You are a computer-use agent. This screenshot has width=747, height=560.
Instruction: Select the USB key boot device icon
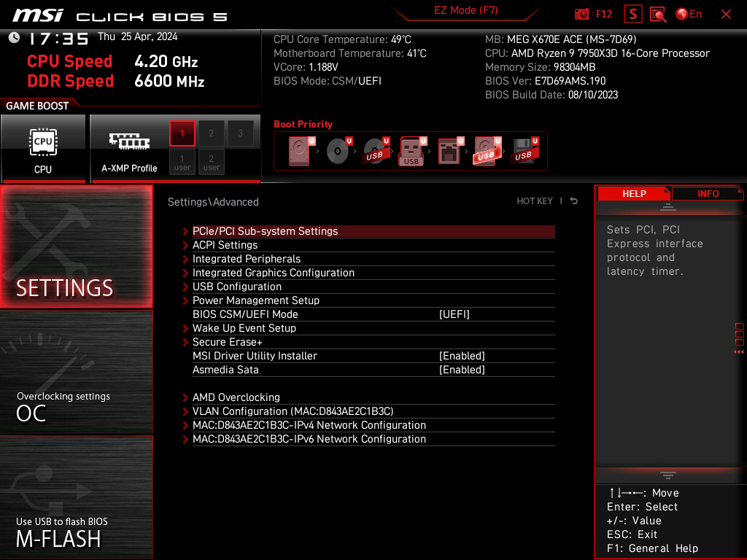pyautogui.click(x=413, y=151)
